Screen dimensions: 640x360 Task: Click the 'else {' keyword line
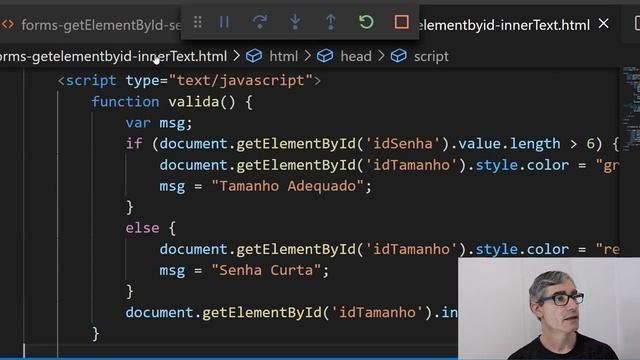(151, 228)
